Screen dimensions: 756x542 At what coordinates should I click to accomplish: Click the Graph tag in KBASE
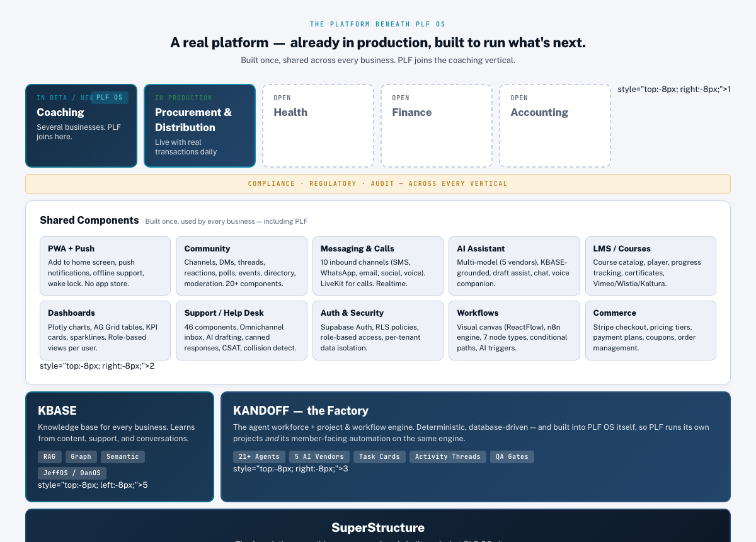point(81,456)
